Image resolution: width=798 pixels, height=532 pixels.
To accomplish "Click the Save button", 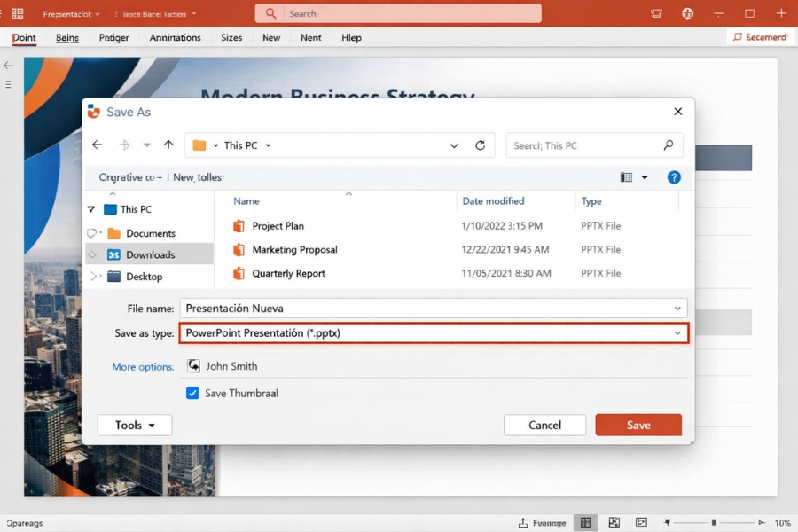I will click(638, 425).
